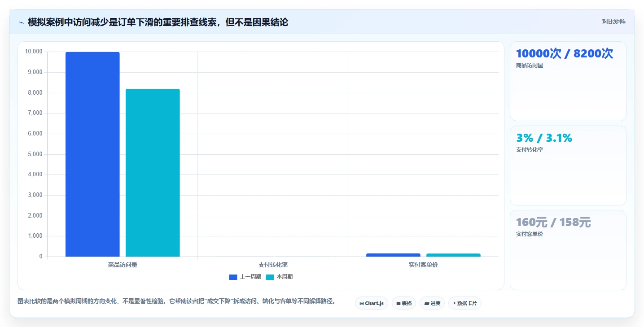Click the 实付客单价 card caption

(x=530, y=234)
